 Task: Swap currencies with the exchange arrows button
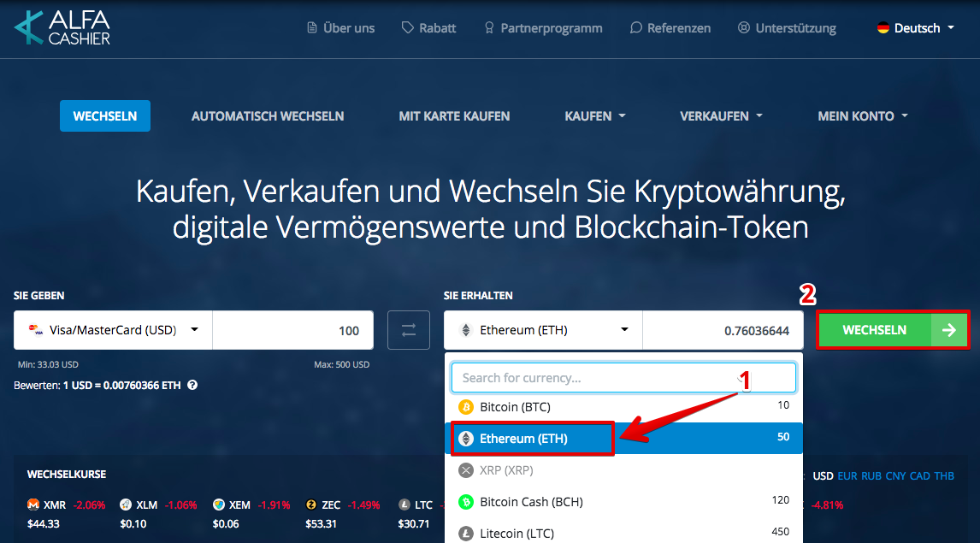pyautogui.click(x=409, y=330)
